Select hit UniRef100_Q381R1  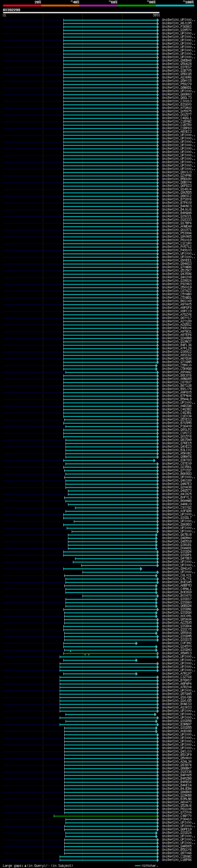pos(176,545)
